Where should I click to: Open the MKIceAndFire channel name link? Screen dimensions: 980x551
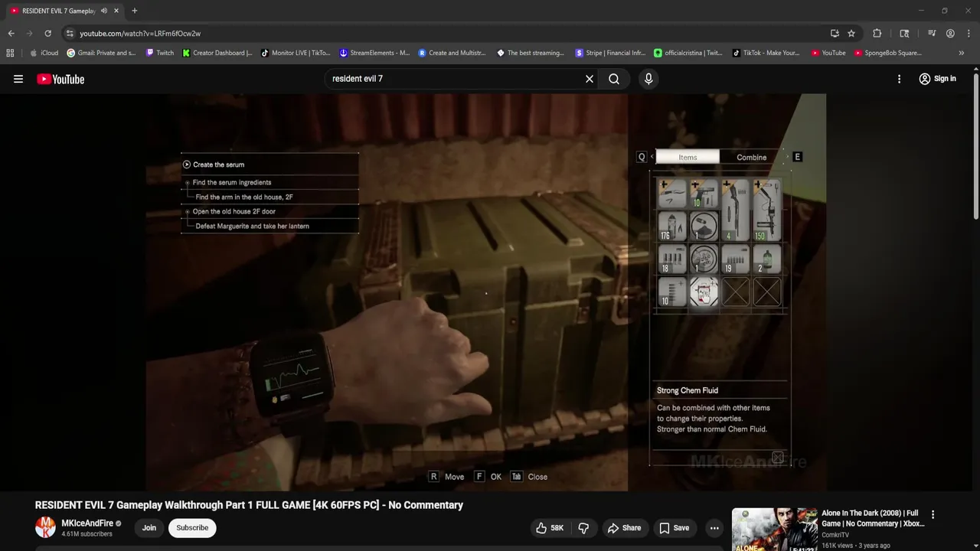click(87, 523)
